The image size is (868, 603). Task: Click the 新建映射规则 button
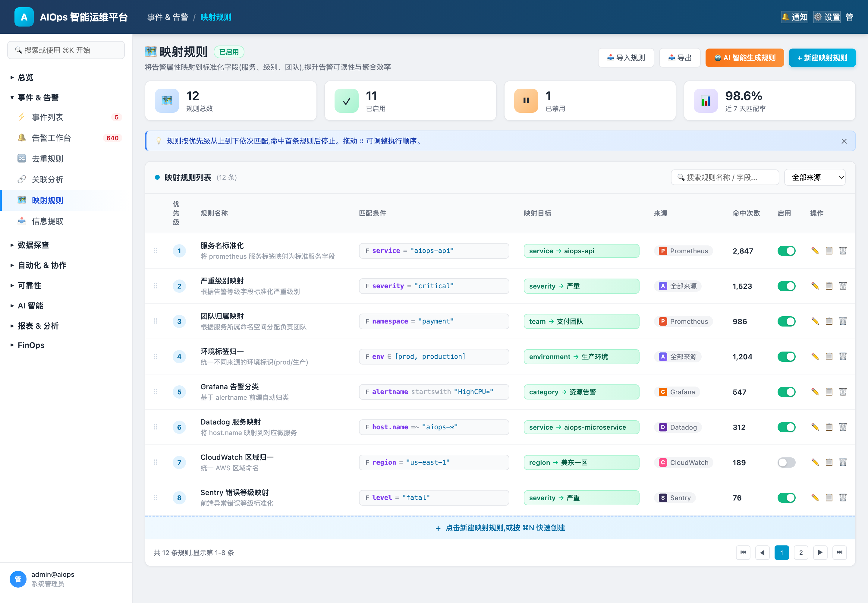[x=822, y=58]
